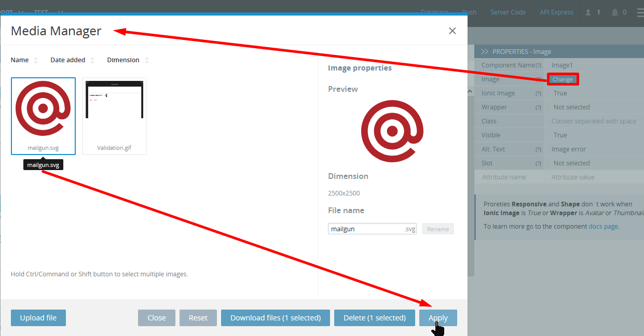This screenshot has width=644, height=336.
Task: Click the Attribute name field
Action: point(509,177)
